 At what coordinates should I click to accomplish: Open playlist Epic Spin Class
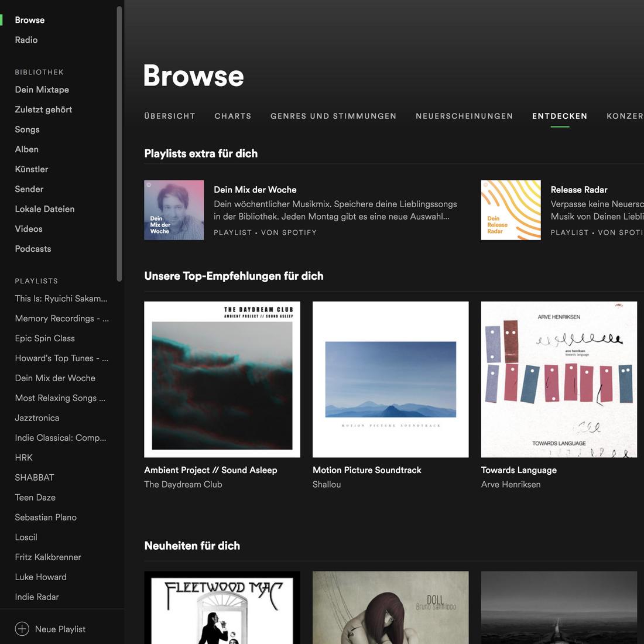(44, 338)
